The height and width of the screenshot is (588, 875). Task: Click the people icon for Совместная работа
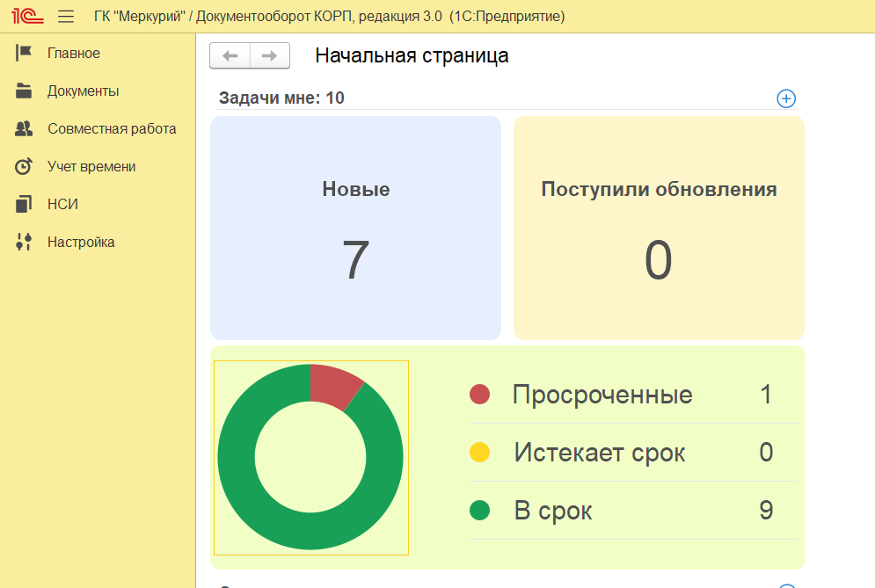pos(24,129)
